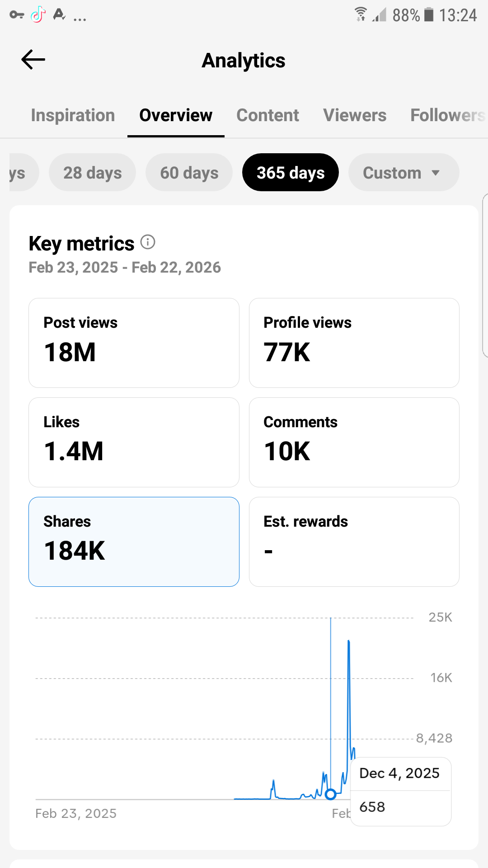
Task: Select the Comments metric card
Action: [x=354, y=442]
